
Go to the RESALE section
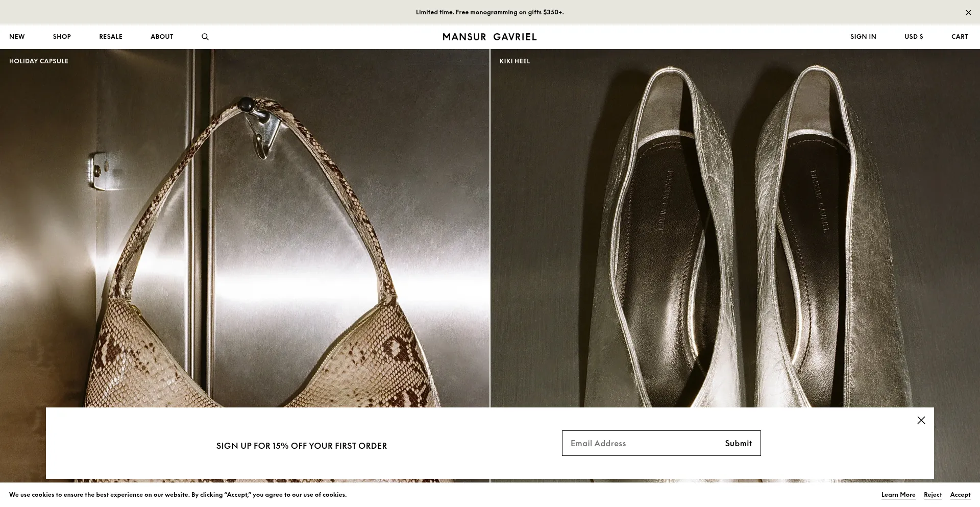click(111, 37)
